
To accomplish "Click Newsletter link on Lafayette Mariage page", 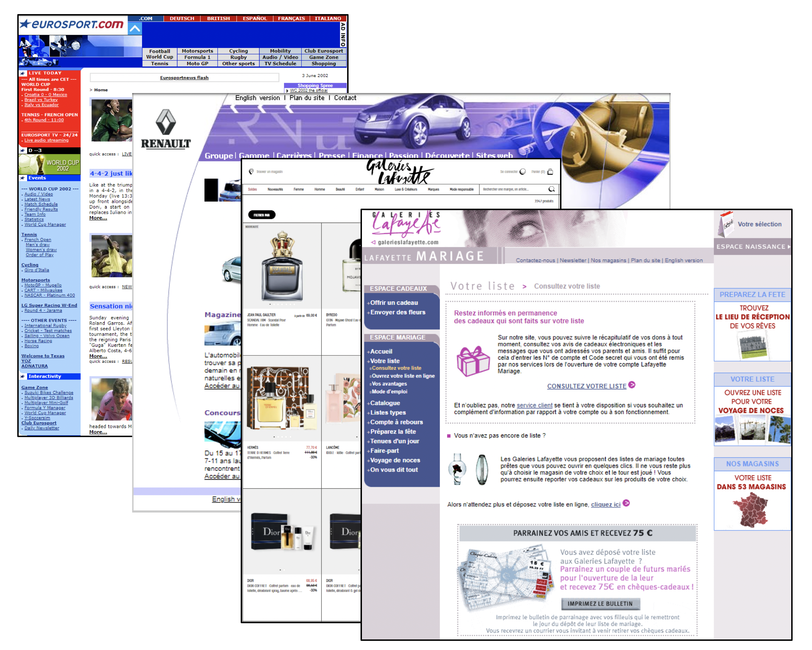I will pos(573,260).
